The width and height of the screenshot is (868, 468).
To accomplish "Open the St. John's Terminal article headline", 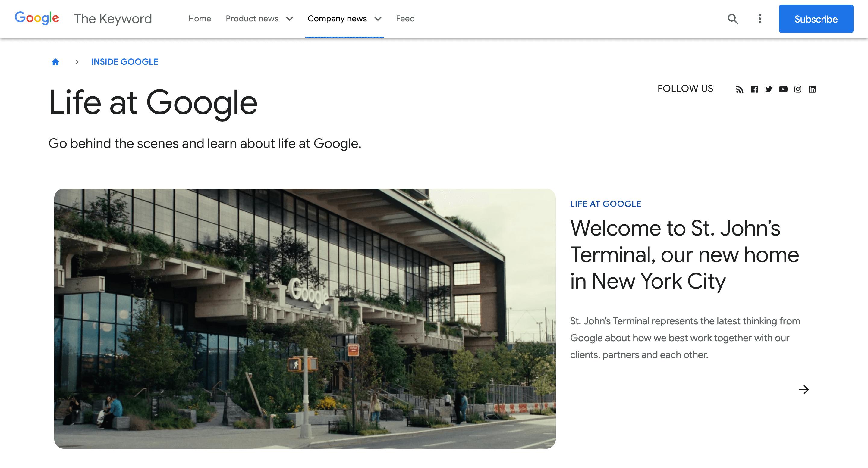I will 684,254.
